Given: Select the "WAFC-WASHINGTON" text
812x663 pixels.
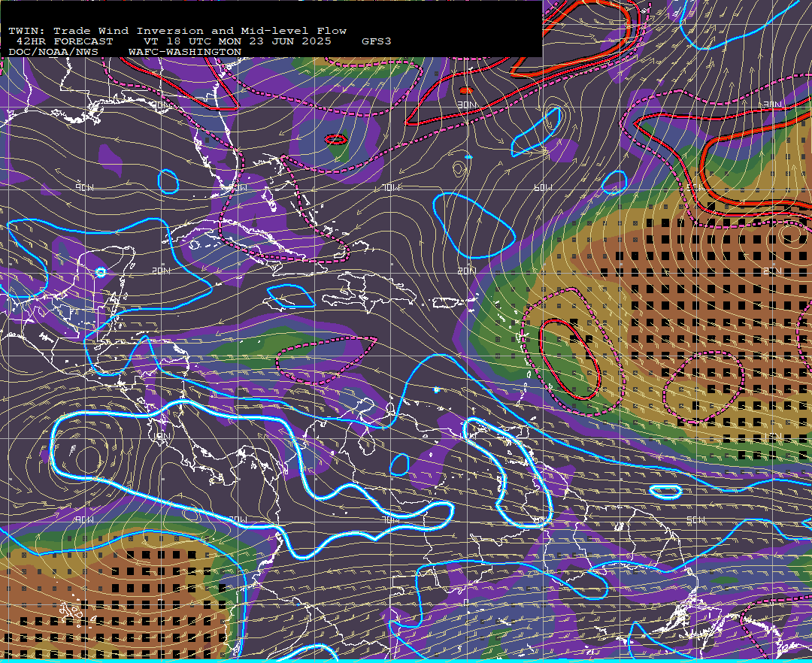Looking at the screenshot, I should coord(185,53).
